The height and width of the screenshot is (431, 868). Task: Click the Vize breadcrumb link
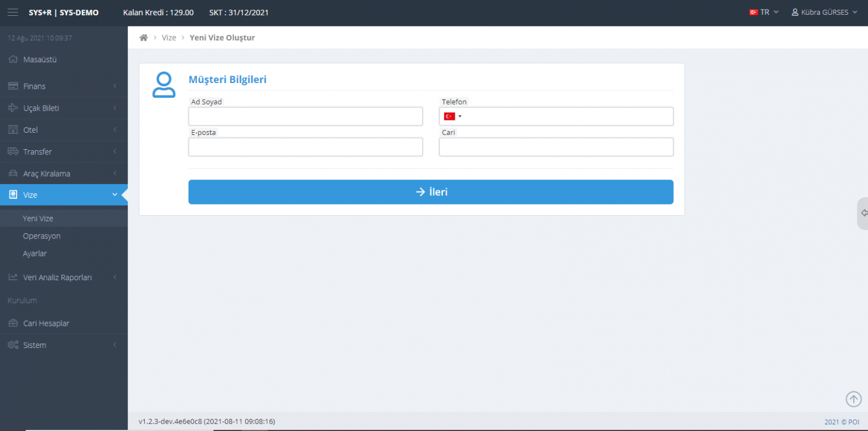(169, 38)
